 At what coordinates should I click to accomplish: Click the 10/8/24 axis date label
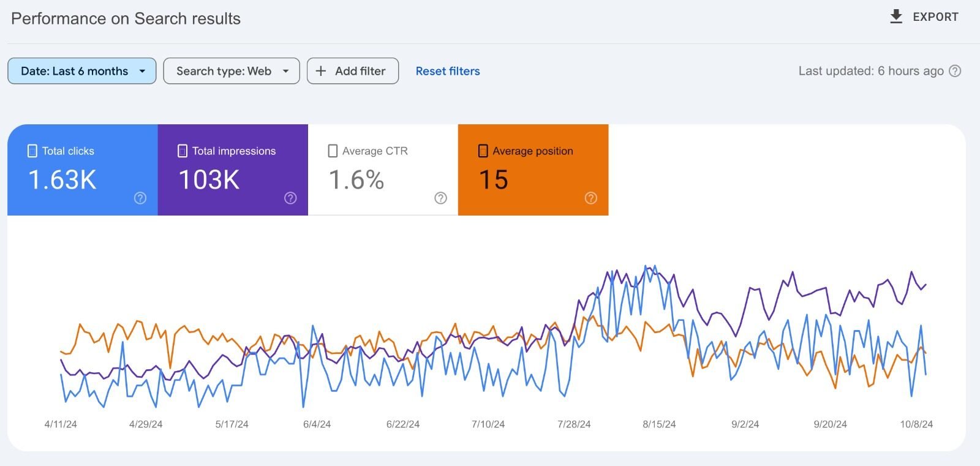click(916, 424)
